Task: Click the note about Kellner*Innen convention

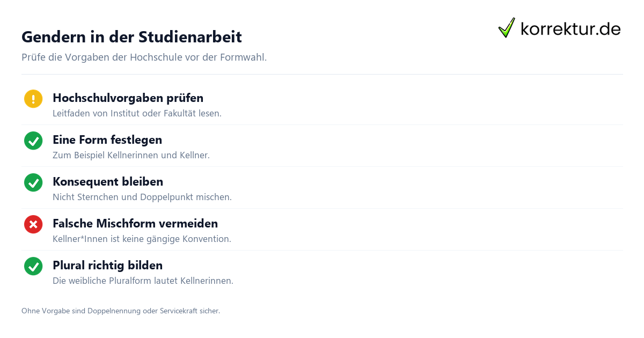Action: (x=142, y=239)
